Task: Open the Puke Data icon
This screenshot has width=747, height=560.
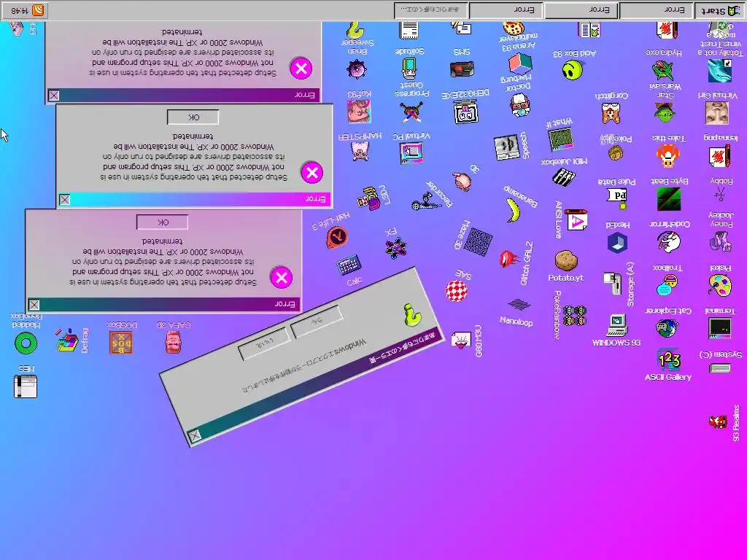Action: (x=617, y=198)
